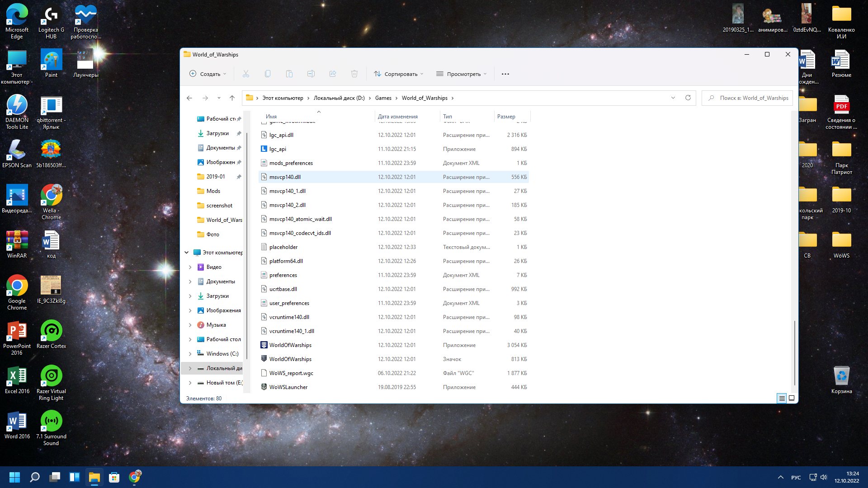Sort by the Размер column header
The height and width of the screenshot is (488, 868).
[506, 117]
